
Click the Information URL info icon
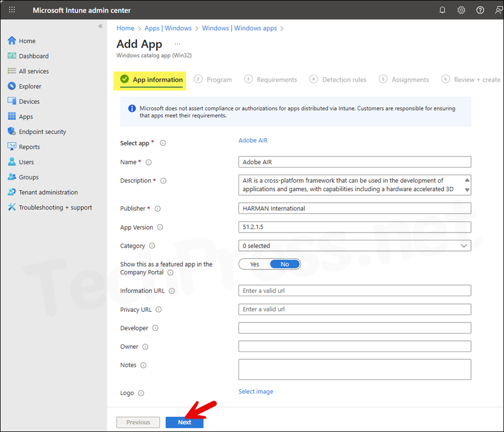click(172, 291)
